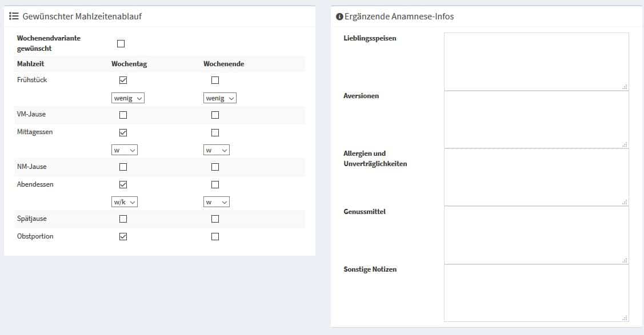Check Spätjause for Wochenende
644x335 pixels.
point(215,219)
